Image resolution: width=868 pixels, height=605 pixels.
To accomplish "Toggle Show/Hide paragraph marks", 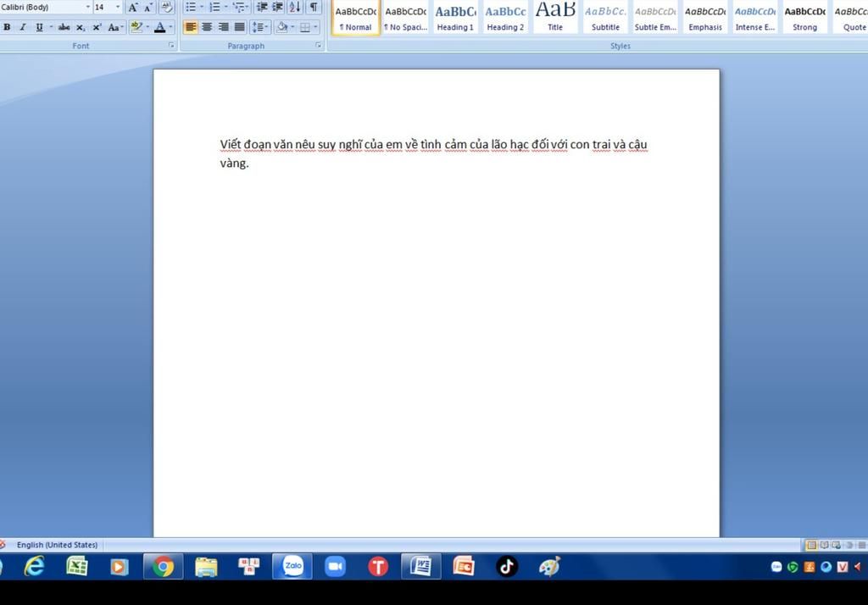I will pyautogui.click(x=314, y=7).
